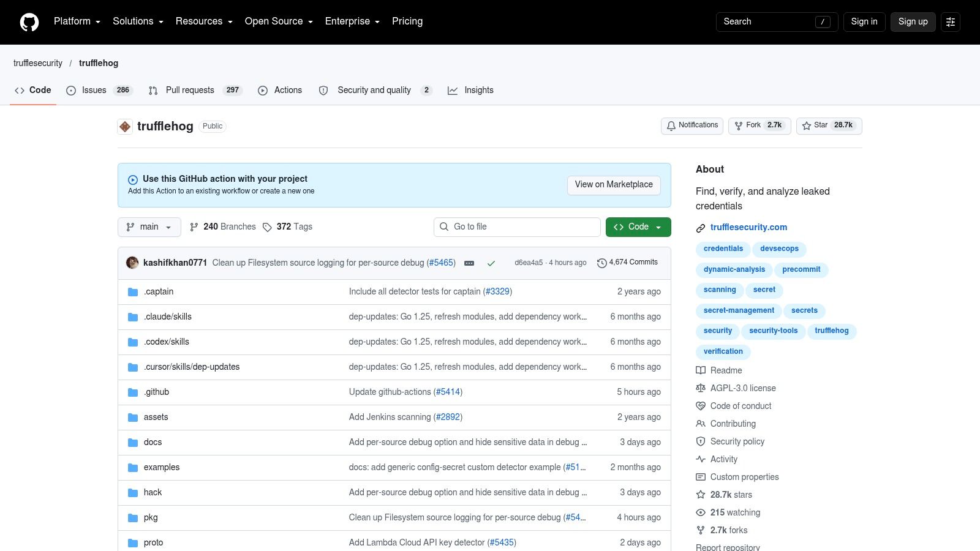Click the trufflehog repository avatar icon

(125, 126)
